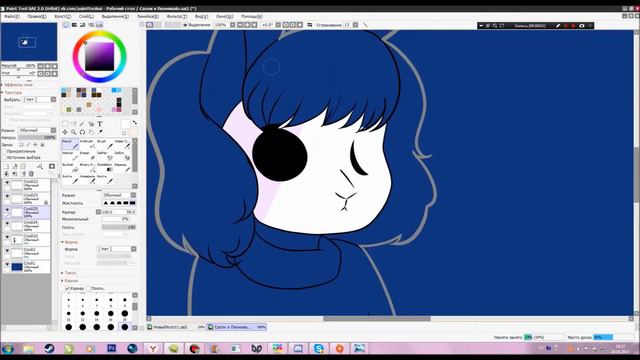Pick the Zoom magnifier tool
The height and width of the screenshot is (360, 640).
point(73,132)
